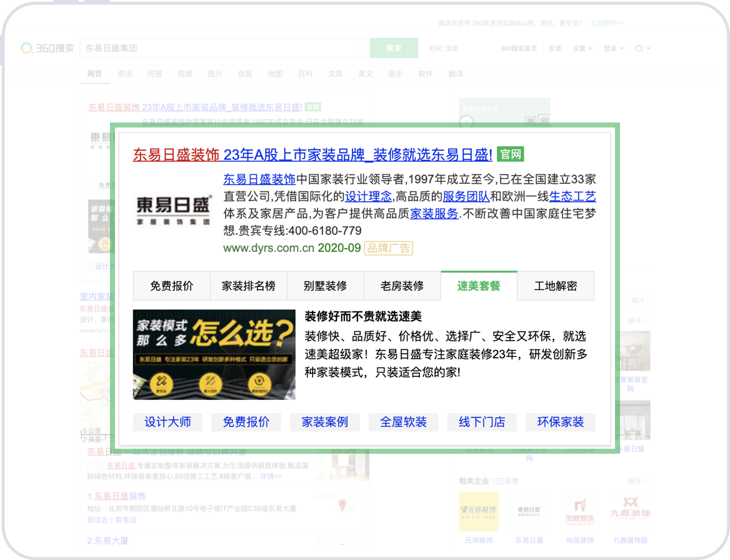Image resolution: width=730 pixels, height=560 pixels.
Task: Click the 360搜索 logo
Action: (47, 48)
